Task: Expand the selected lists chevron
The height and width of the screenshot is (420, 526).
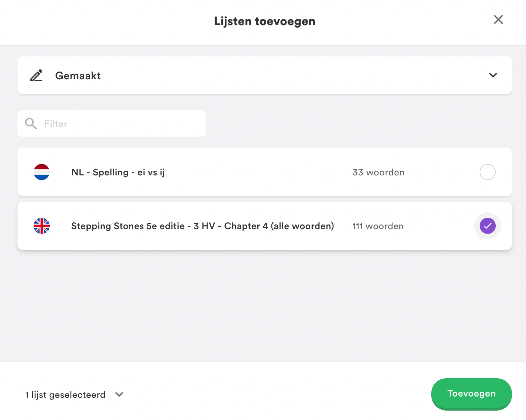Action: click(119, 394)
